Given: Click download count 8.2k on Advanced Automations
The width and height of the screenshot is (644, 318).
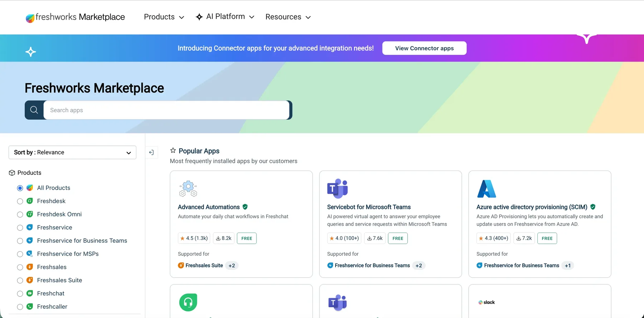Looking at the screenshot, I should 224,238.
